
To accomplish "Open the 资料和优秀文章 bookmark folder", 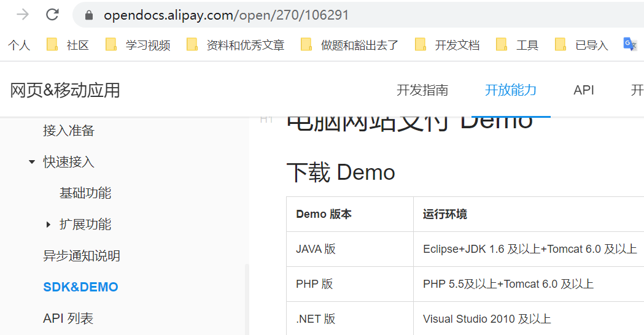I will click(x=235, y=45).
